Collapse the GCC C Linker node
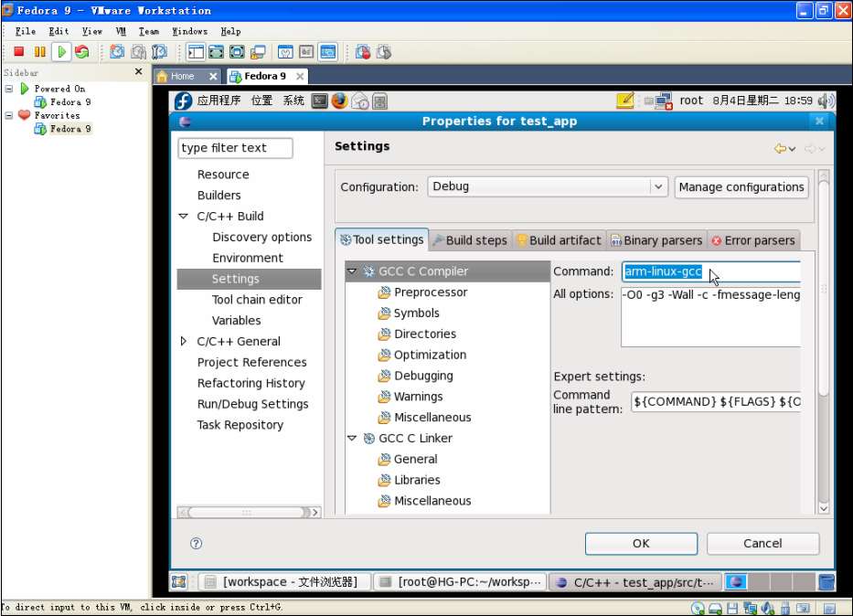This screenshot has height=616, width=853. [352, 438]
